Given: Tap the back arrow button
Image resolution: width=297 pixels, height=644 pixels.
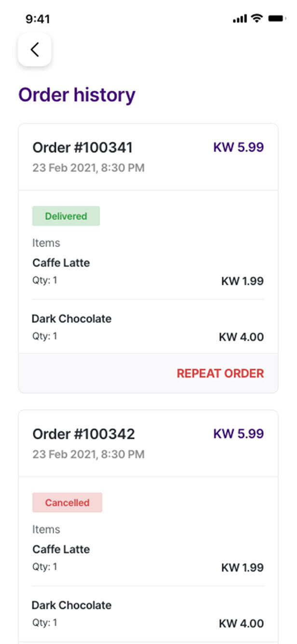Looking at the screenshot, I should (x=35, y=49).
